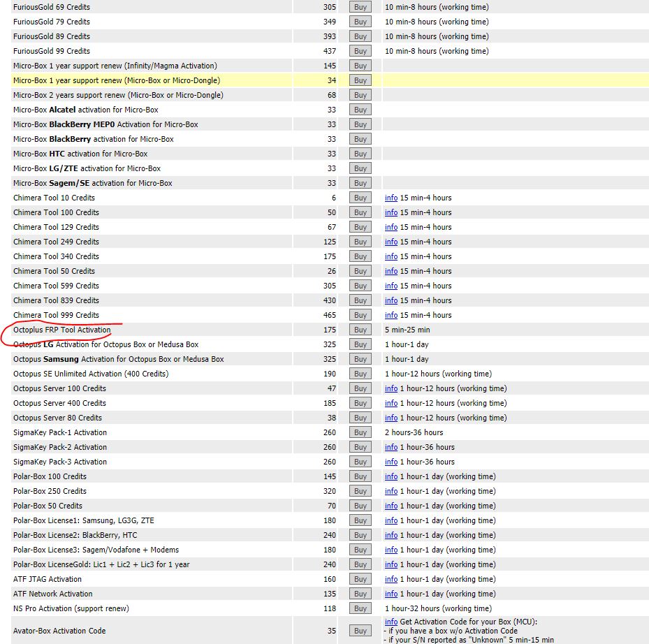Screen dimensions: 649x644
Task: Click 'NS Pro Activation (support renew)' text
Action: 71,609
